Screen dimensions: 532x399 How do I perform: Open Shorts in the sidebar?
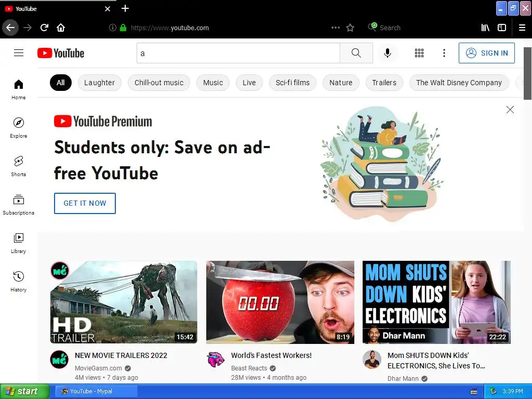18,166
